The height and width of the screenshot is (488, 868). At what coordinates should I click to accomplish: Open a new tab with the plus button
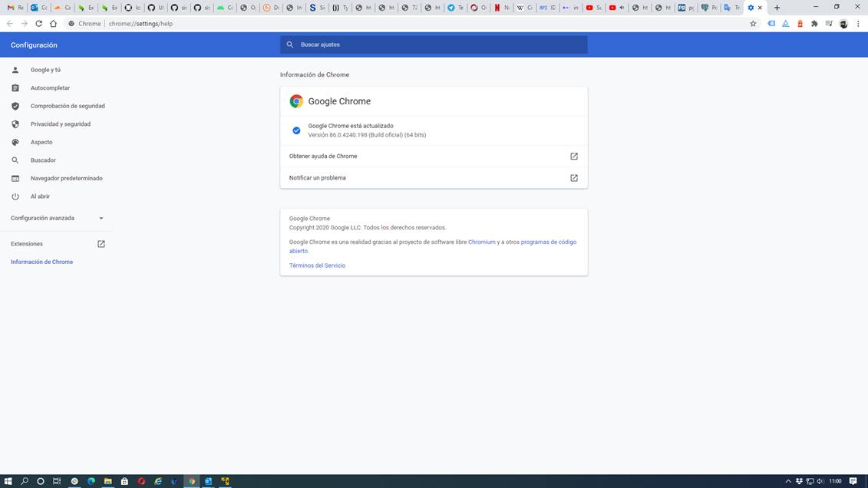pyautogui.click(x=777, y=8)
